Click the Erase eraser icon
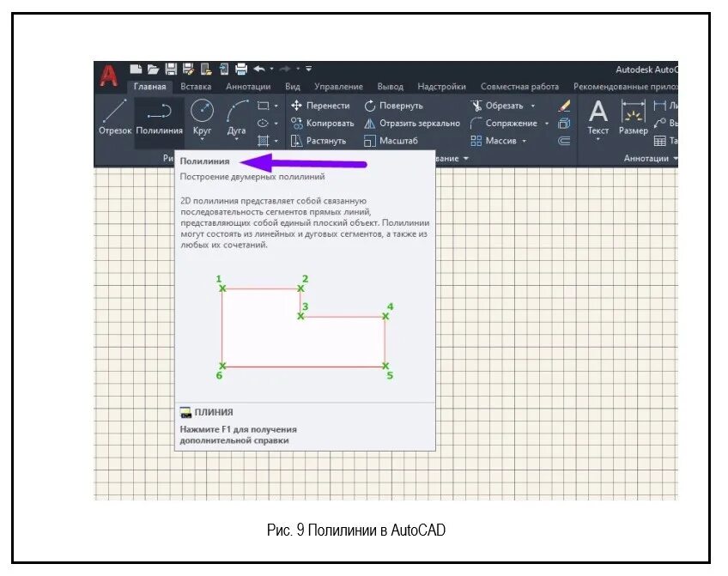 tap(564, 106)
